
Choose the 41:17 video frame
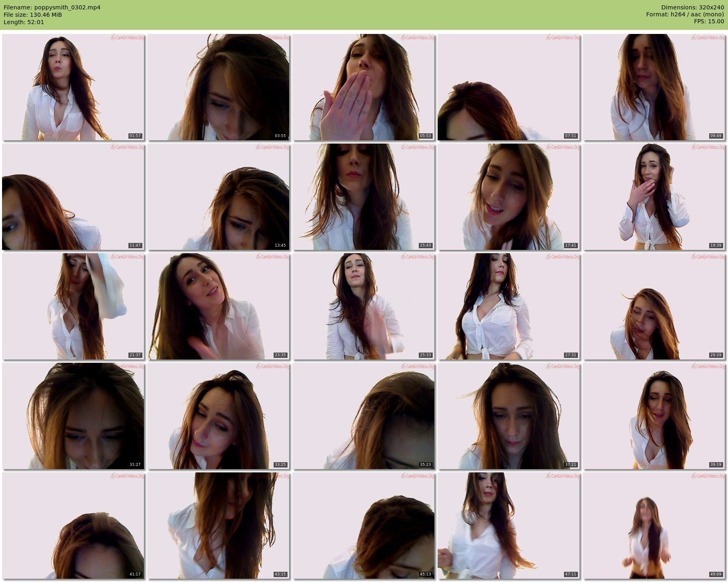pyautogui.click(x=73, y=526)
